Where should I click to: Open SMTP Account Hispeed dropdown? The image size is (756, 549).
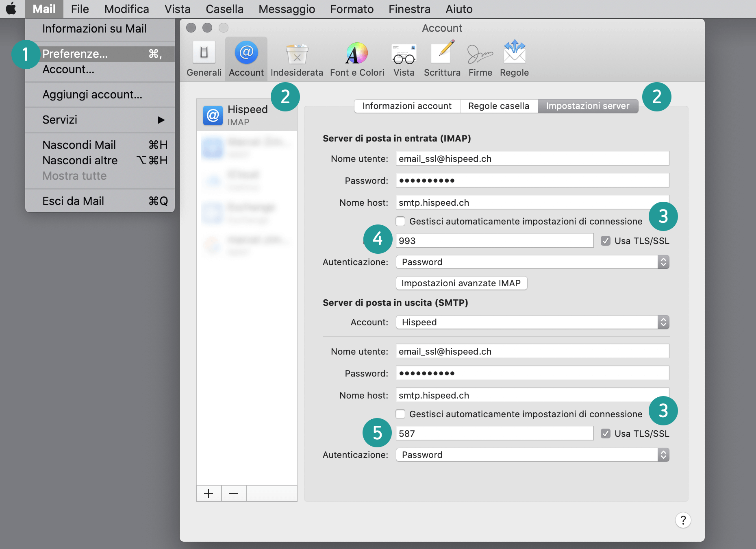click(x=532, y=322)
